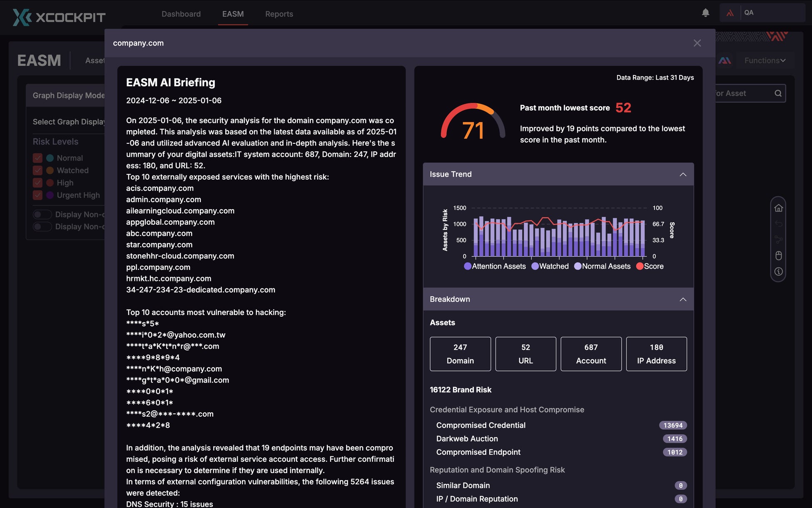Click the mouse control icon
The width and height of the screenshot is (812, 508).
tap(778, 255)
